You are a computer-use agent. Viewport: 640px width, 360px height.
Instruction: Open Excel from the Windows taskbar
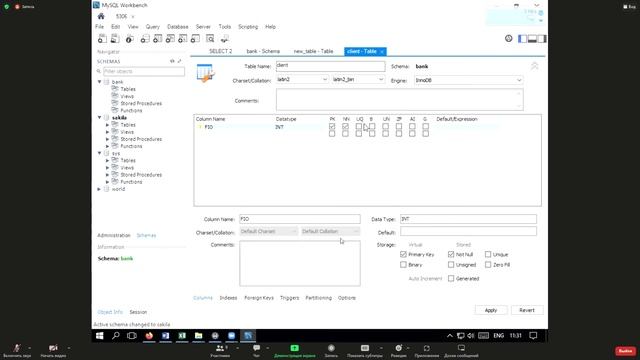[x=182, y=336]
